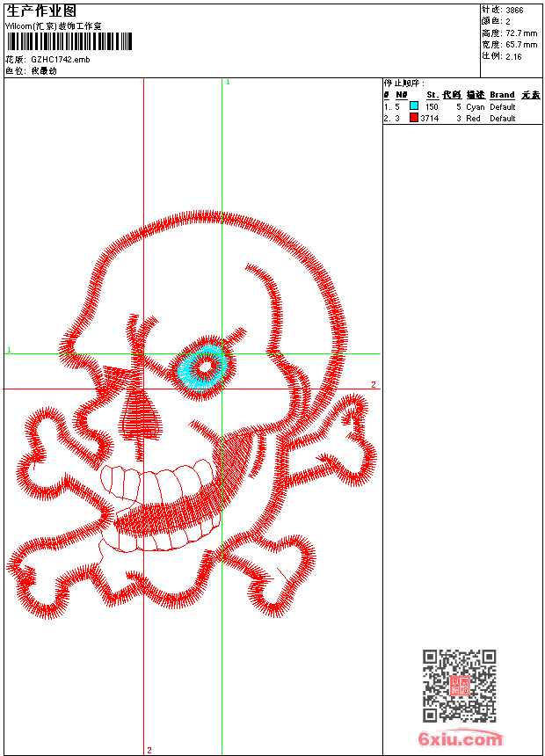
Task: Click the "Wilcom(汇京)" studio name line
Action: 54,26
